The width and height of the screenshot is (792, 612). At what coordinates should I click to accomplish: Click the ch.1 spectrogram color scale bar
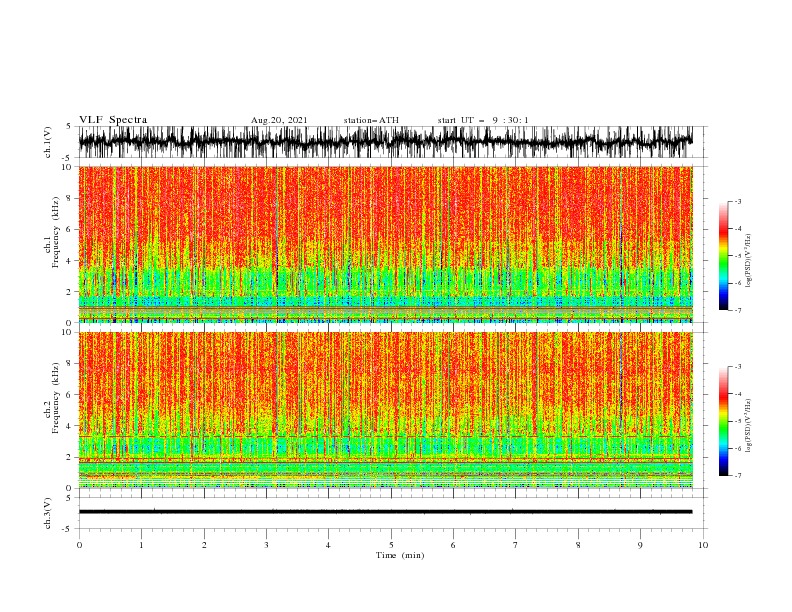[723, 256]
